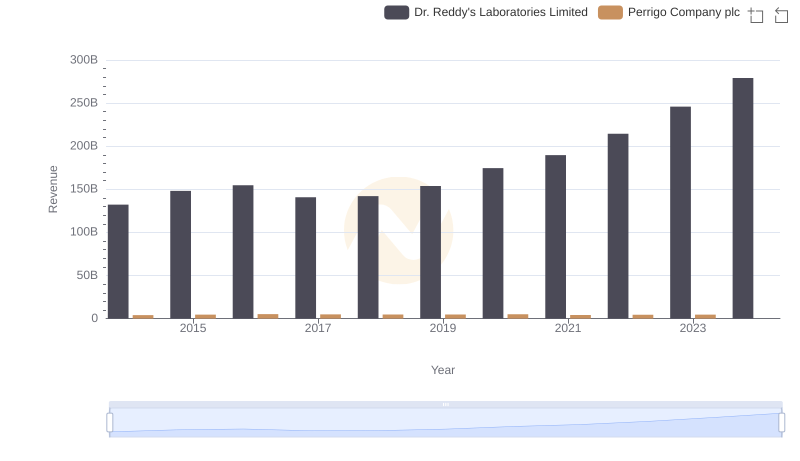Click the zoom reset restore icon
Viewport: 800px width, 461px height.
click(x=781, y=15)
